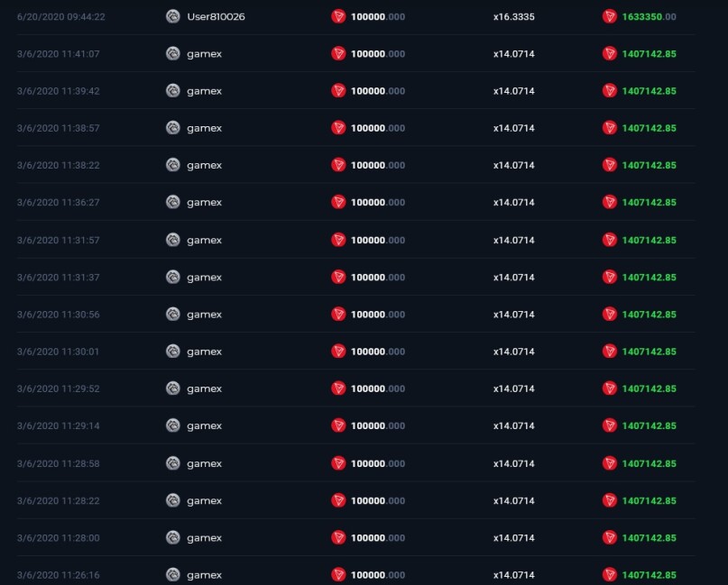Select the x16.3335 multiplier value
The height and width of the screenshot is (585, 728).
pos(514,17)
